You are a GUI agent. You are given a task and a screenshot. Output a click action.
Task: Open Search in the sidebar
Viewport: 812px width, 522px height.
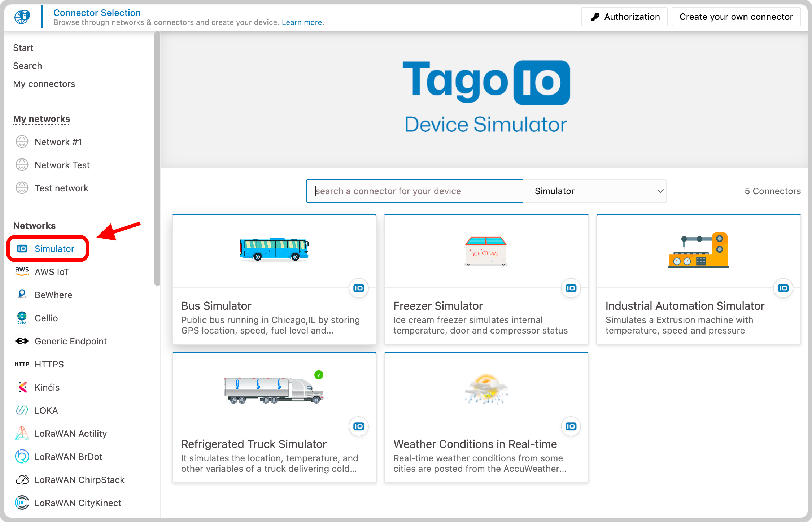[x=27, y=66]
